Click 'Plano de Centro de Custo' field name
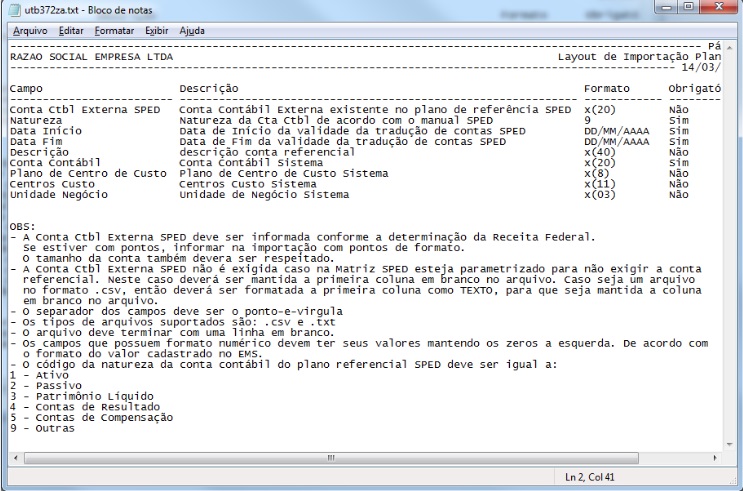743x491 pixels. point(88,173)
